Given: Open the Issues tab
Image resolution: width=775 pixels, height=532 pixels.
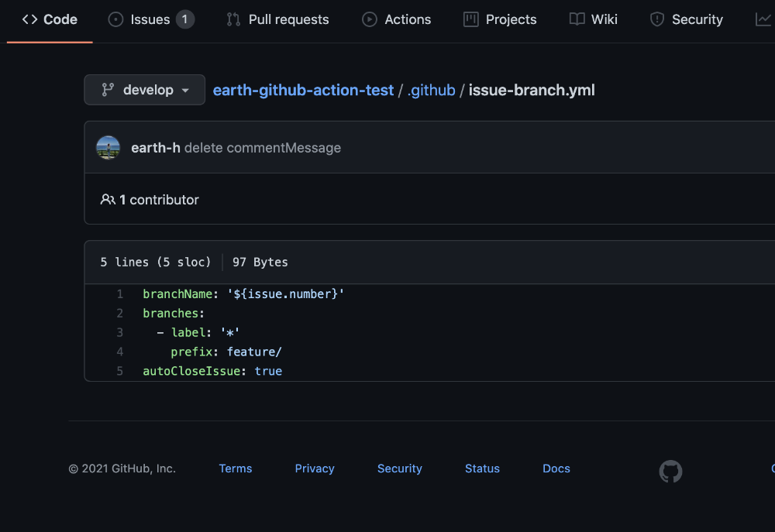Looking at the screenshot, I should (151, 20).
